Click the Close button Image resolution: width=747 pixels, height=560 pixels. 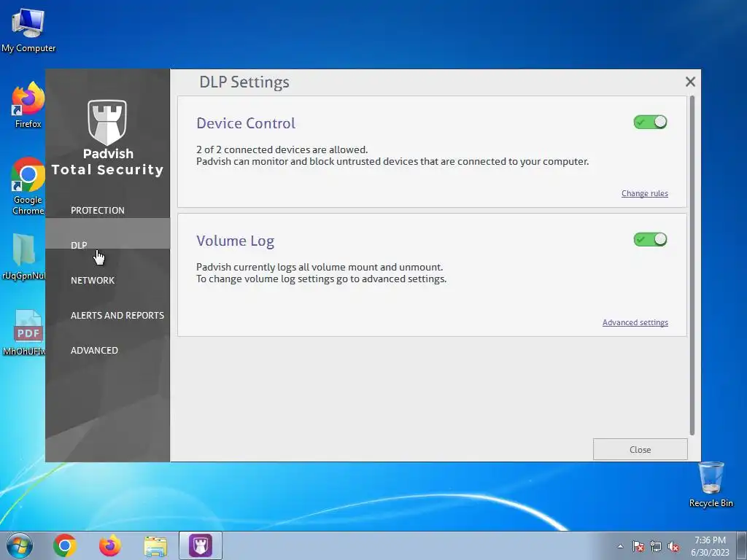click(x=640, y=449)
